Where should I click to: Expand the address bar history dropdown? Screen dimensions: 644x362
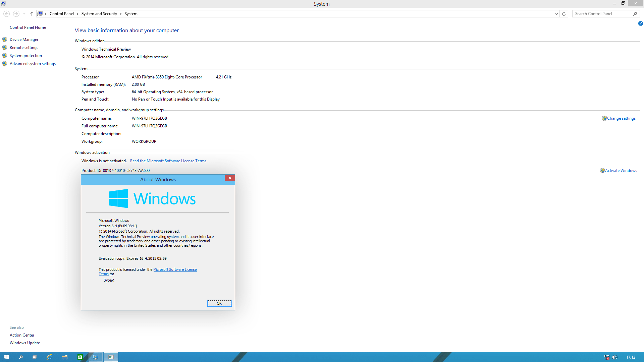tap(556, 14)
